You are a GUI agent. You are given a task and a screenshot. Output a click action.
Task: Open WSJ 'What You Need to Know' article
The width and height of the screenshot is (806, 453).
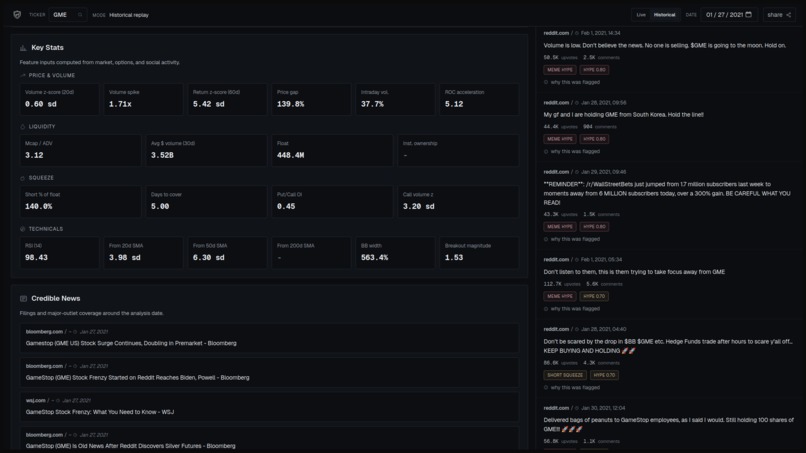(x=269, y=407)
